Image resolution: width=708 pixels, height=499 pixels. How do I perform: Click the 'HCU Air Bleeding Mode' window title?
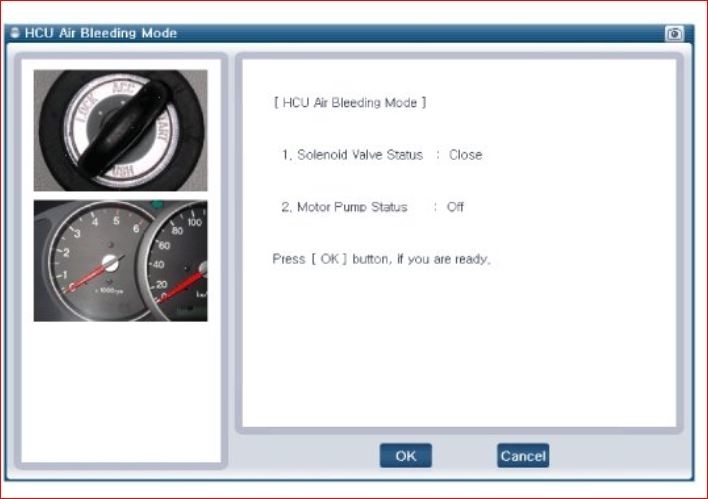coord(101,33)
